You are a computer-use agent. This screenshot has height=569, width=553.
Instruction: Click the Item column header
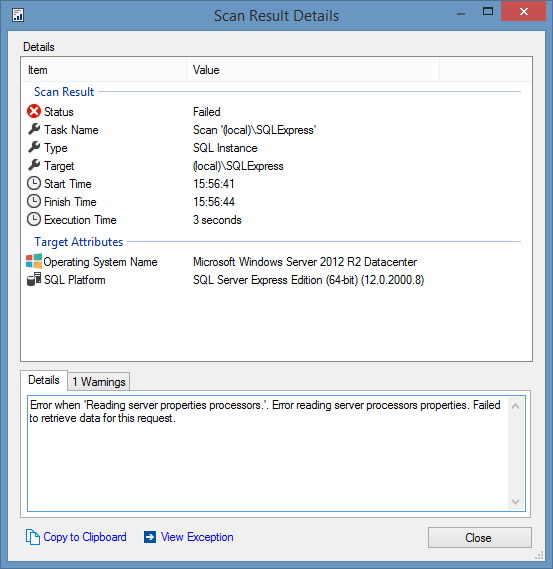104,70
